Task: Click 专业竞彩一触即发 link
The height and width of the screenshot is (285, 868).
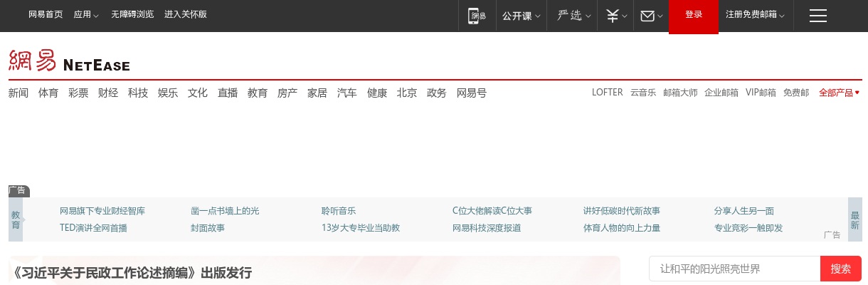Action: (x=748, y=228)
